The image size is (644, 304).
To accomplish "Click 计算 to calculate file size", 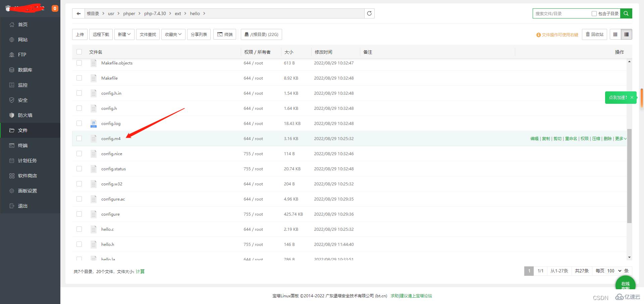I will coord(140,271).
